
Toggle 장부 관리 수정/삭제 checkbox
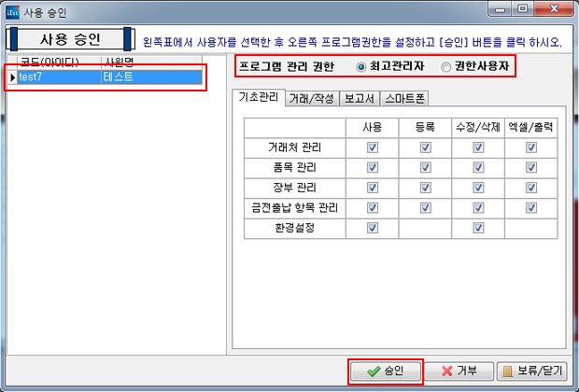click(x=479, y=188)
